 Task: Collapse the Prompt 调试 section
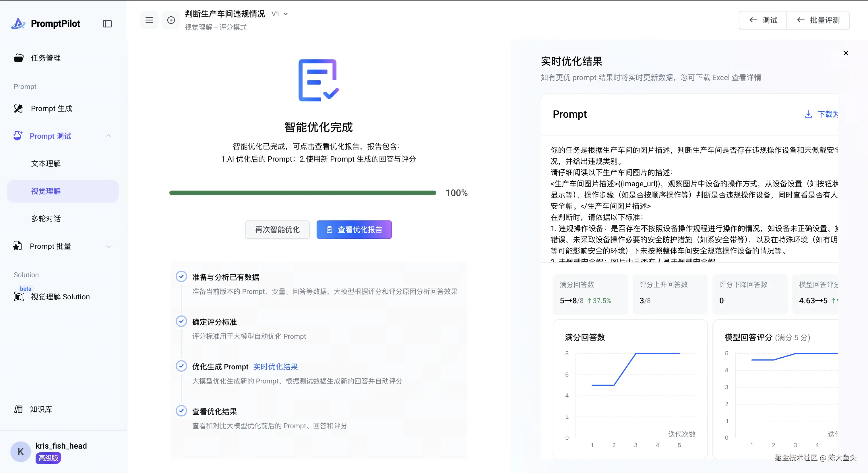(x=108, y=136)
